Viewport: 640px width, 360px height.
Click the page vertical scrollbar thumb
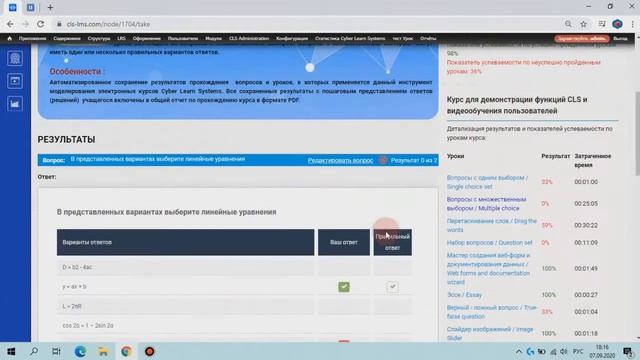click(x=637, y=133)
